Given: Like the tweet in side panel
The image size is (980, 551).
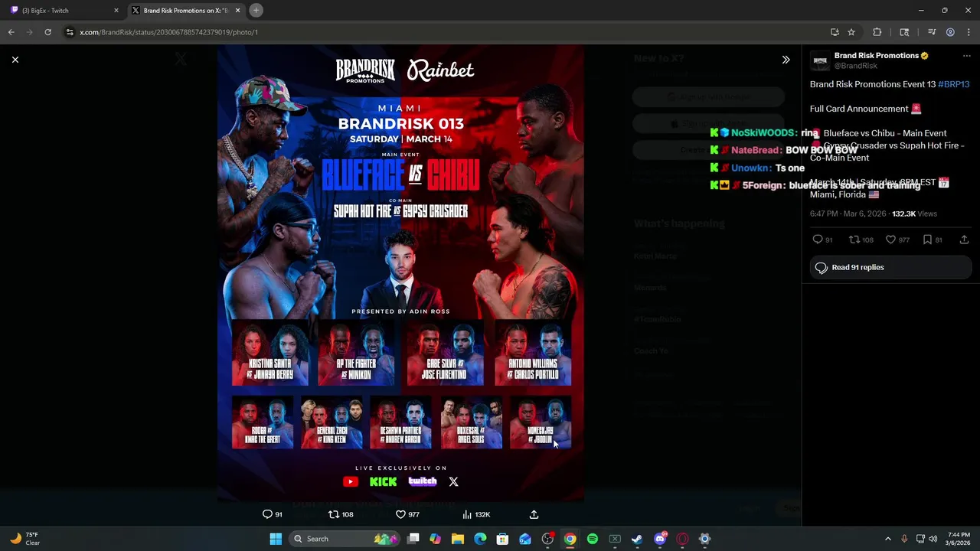Looking at the screenshot, I should click(x=890, y=240).
